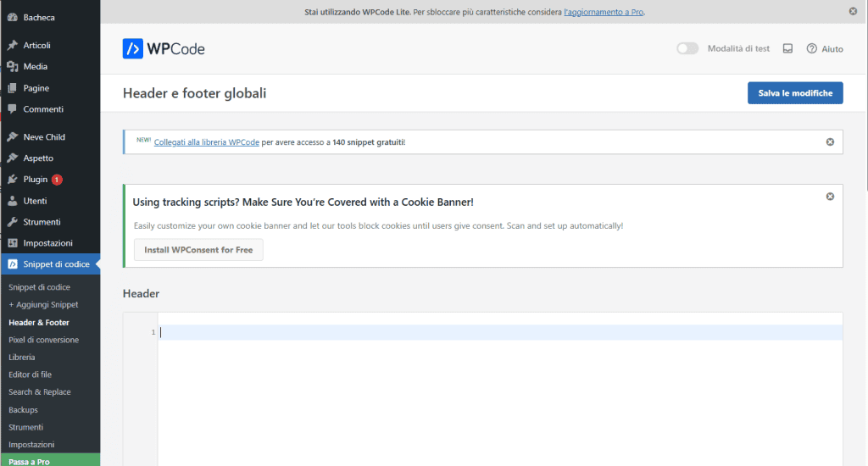This screenshot has height=466, width=868.
Task: Dismiss the WPCode Lite top notice
Action: [853, 11]
